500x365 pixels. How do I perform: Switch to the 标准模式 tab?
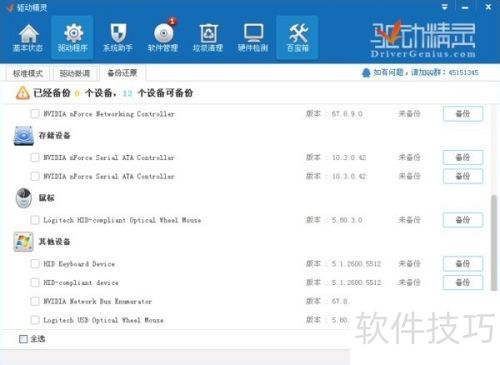(x=28, y=73)
